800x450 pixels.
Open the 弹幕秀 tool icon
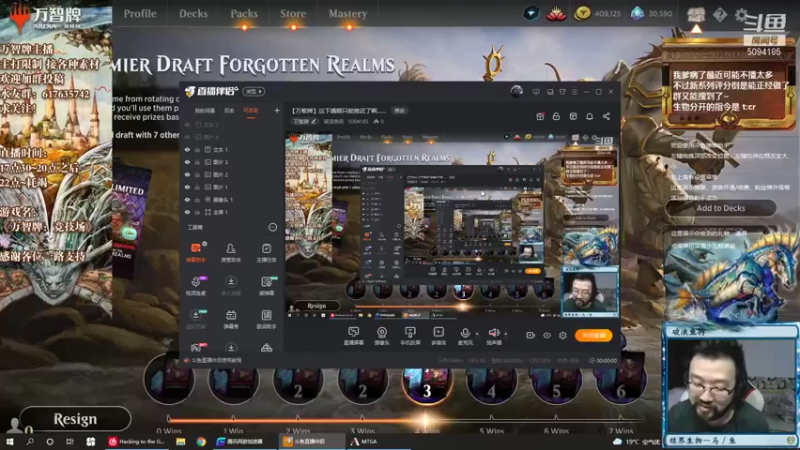(231, 319)
